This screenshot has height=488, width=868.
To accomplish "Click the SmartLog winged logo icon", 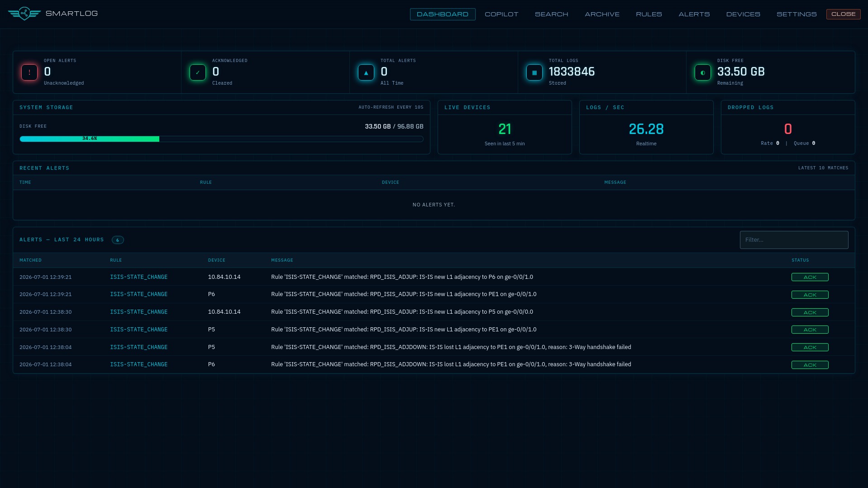I will [x=24, y=14].
